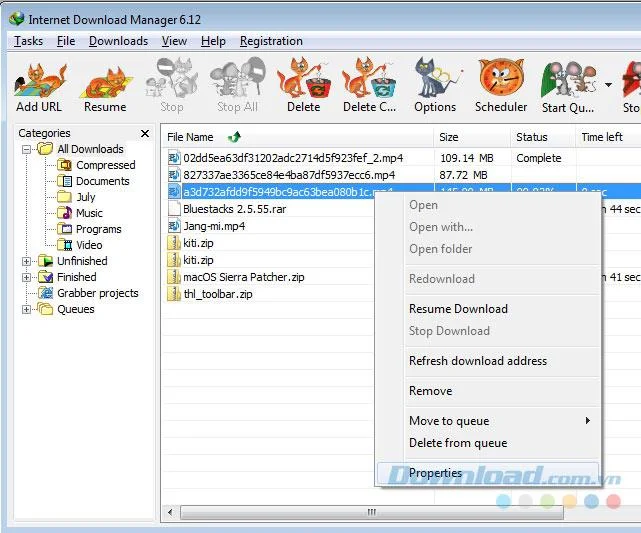Select file 02dd5ea63df31202adc2714d5f923fef_2.mp4
The image size is (641, 533).
[293, 158]
